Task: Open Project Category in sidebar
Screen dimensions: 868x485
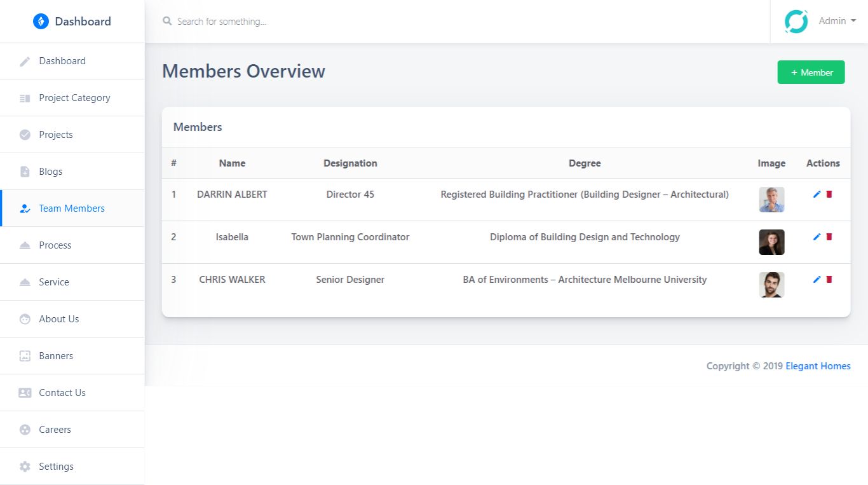Action: (x=74, y=98)
